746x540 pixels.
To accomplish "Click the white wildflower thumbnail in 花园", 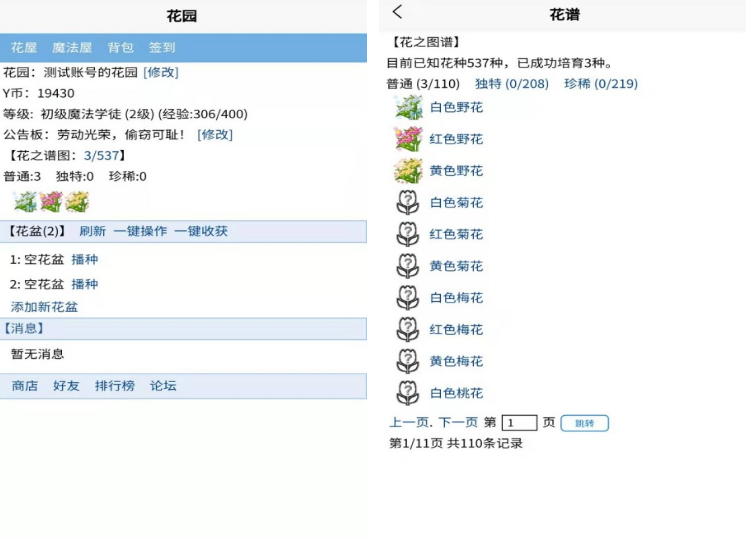I will pyautogui.click(x=25, y=202).
